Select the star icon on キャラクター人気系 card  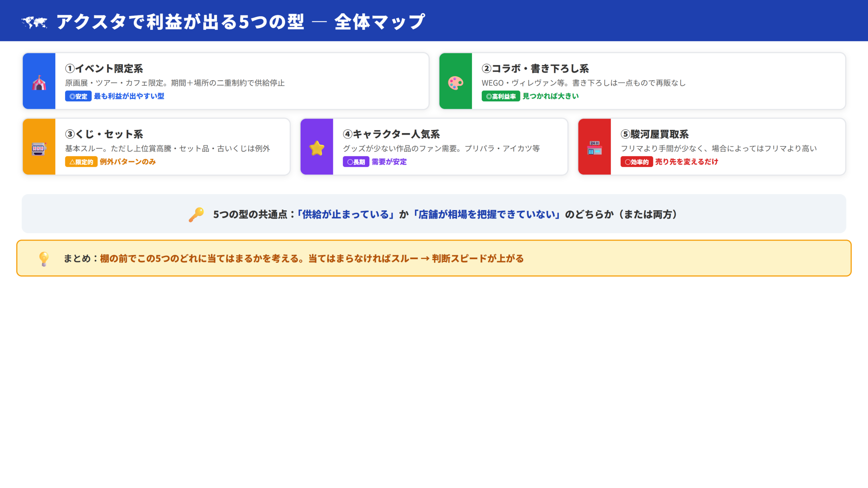click(x=317, y=147)
